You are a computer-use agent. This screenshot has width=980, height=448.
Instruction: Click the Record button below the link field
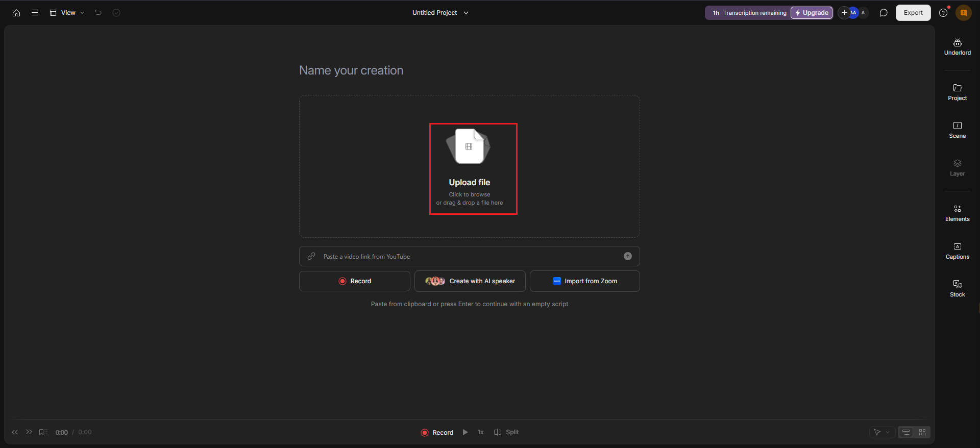click(x=355, y=281)
